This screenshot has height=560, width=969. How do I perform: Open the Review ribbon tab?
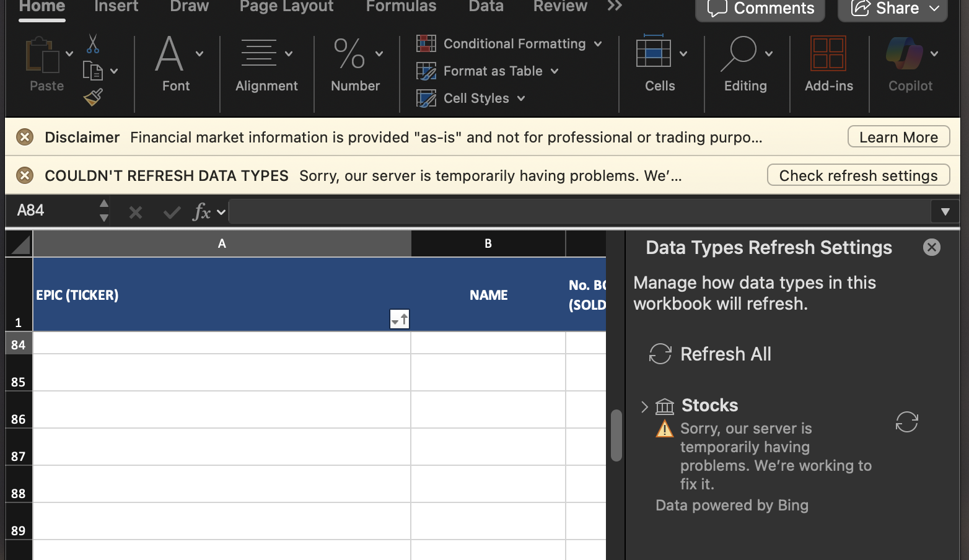coord(559,7)
